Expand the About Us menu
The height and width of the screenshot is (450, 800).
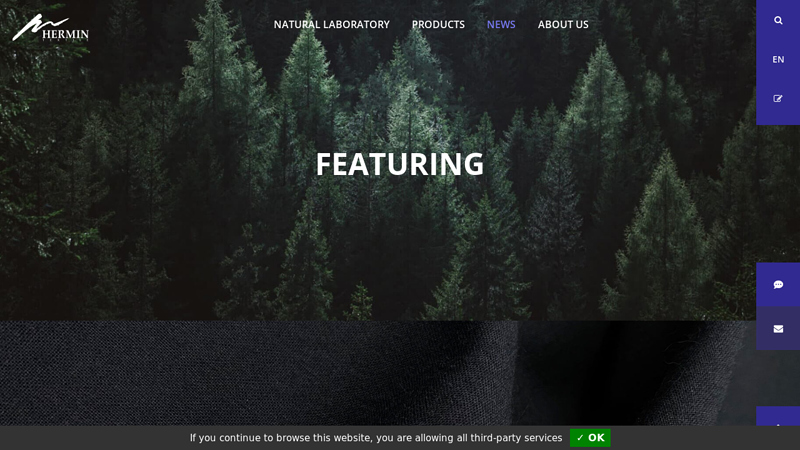pyautogui.click(x=563, y=24)
